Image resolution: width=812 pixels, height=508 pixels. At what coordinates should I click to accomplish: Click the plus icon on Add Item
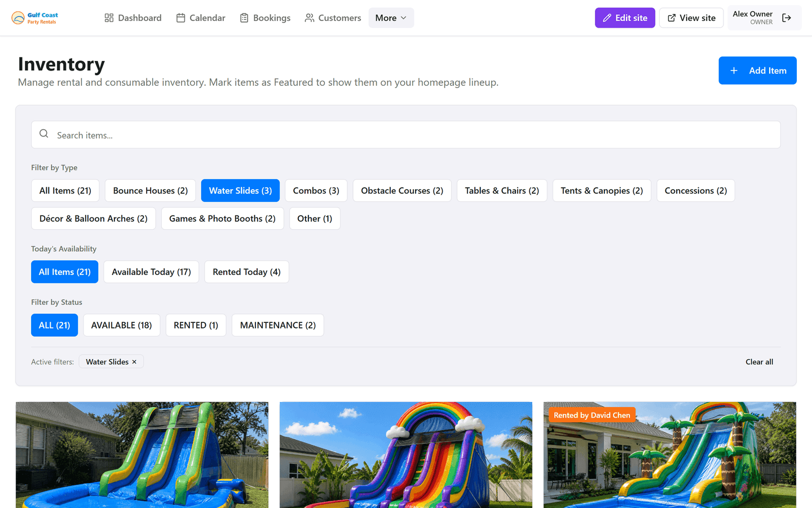(x=734, y=71)
